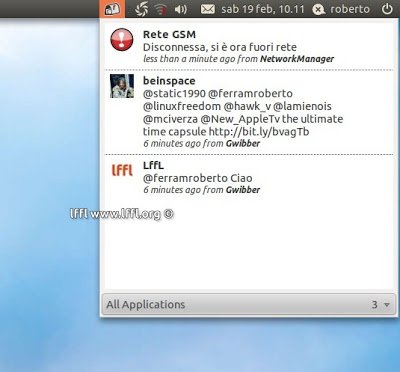400x372 pixels.
Task: Click the @lamienois mention text
Action: 302,106
